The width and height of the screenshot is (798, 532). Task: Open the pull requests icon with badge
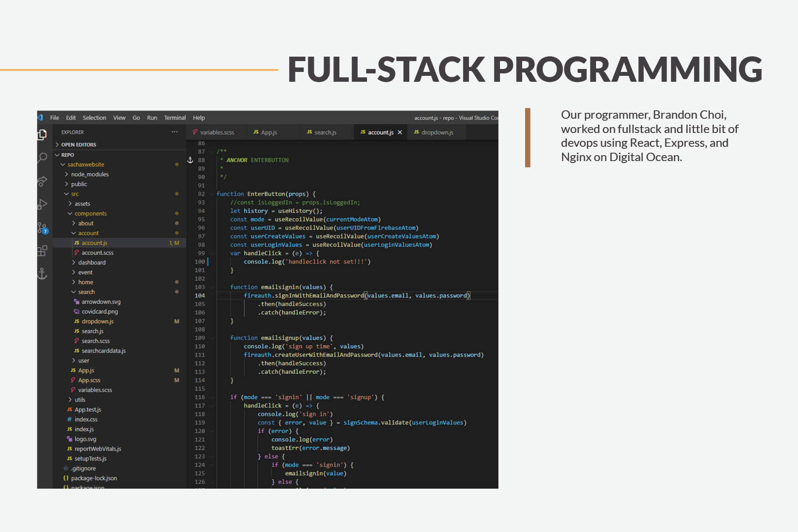tap(43, 228)
